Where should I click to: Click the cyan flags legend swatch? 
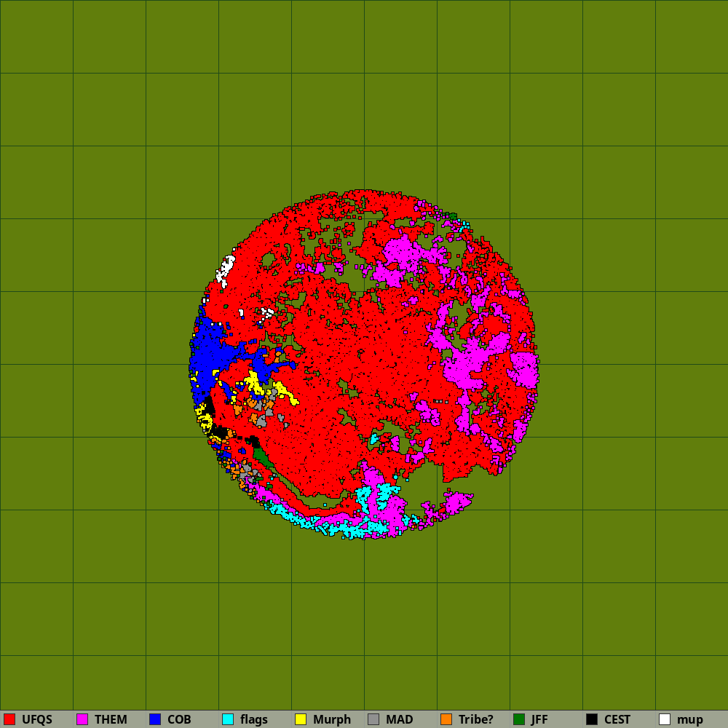coord(228,719)
